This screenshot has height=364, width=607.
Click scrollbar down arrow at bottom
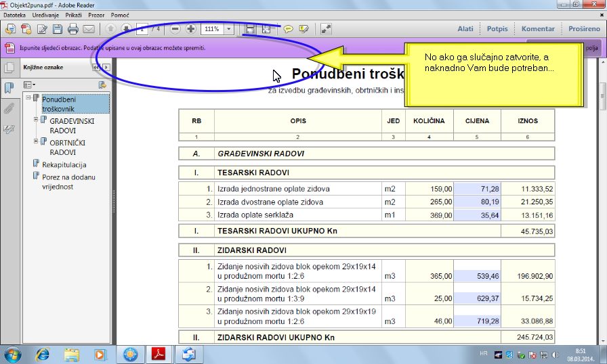tap(603, 341)
